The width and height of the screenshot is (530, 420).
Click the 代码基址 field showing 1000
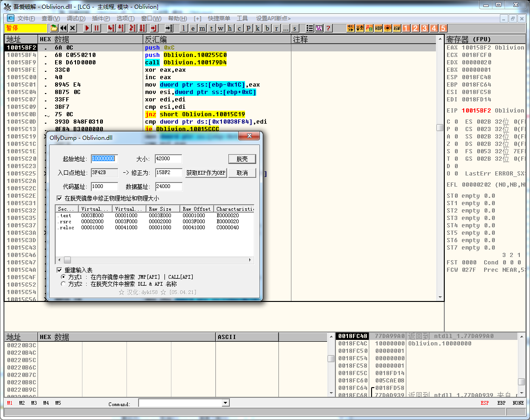104,187
